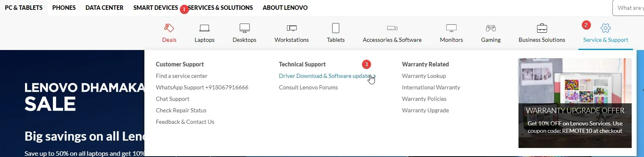This screenshot has width=644, height=157.
Task: Go to ABOUT LENOVO tab
Action: pyautogui.click(x=285, y=8)
